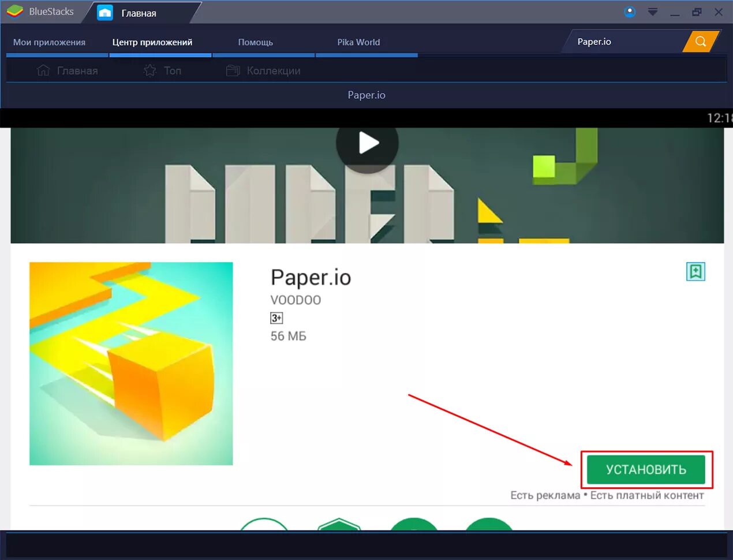Click the green УСТАНОВИТЬ install button
This screenshot has width=733, height=560.
pyautogui.click(x=646, y=469)
